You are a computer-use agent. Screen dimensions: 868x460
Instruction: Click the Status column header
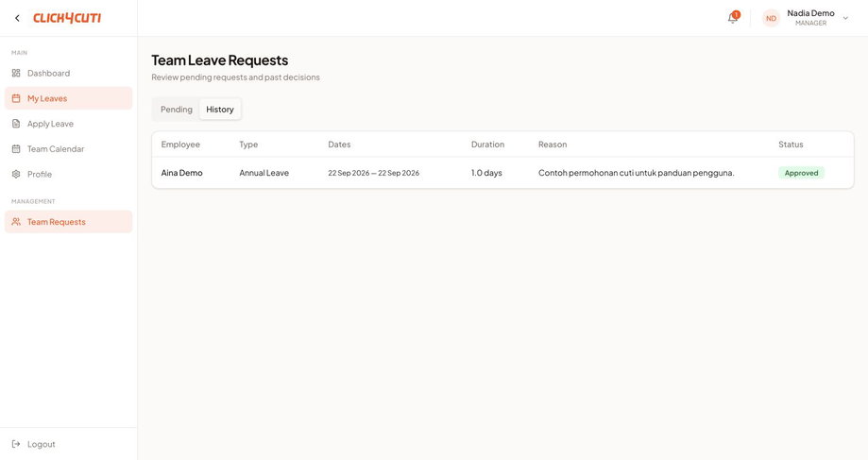pyautogui.click(x=791, y=145)
